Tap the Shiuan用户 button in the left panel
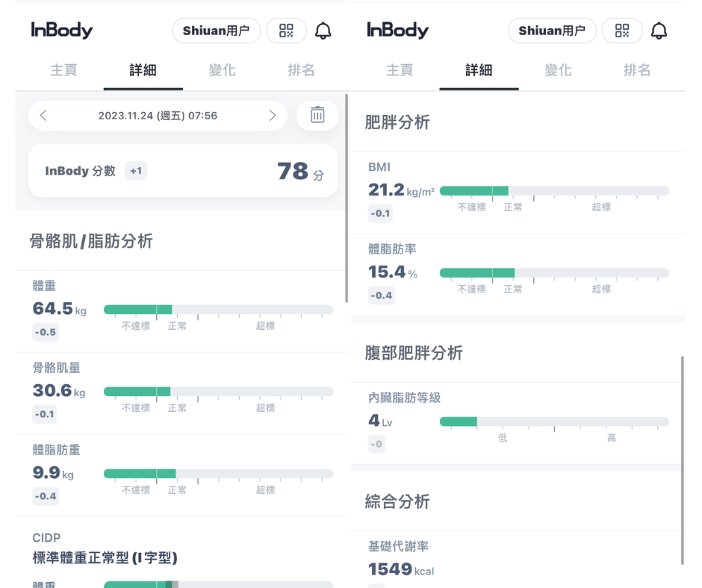The image size is (702, 588). pos(216,31)
